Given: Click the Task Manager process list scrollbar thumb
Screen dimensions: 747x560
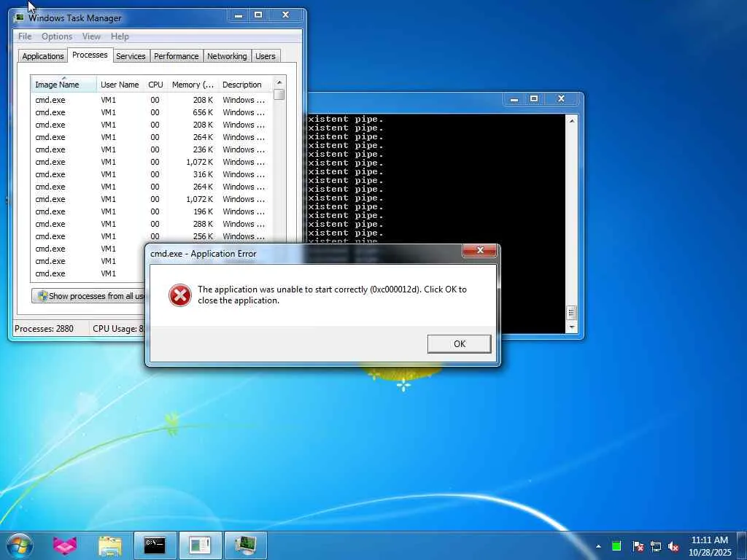Looking at the screenshot, I should [x=279, y=94].
